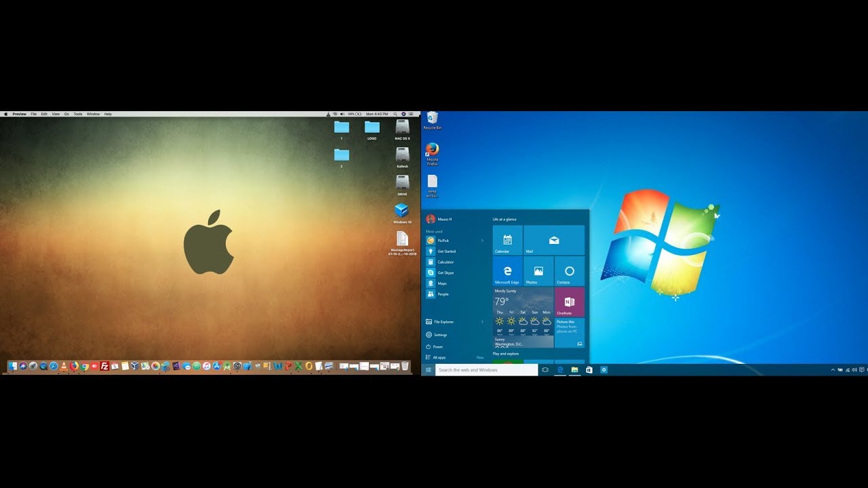Launch Microsoft Word from the dock
This screenshot has width=868, height=488.
point(278,366)
